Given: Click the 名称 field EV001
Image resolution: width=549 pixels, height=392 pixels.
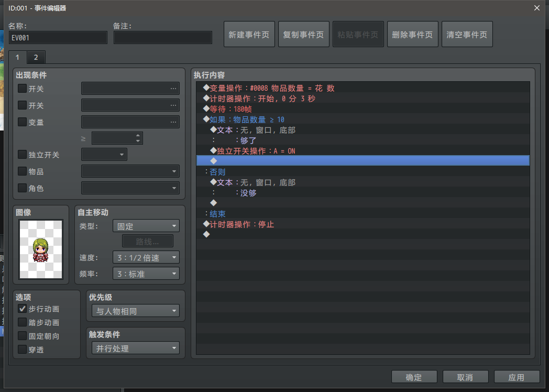Looking at the screenshot, I should [x=58, y=38].
